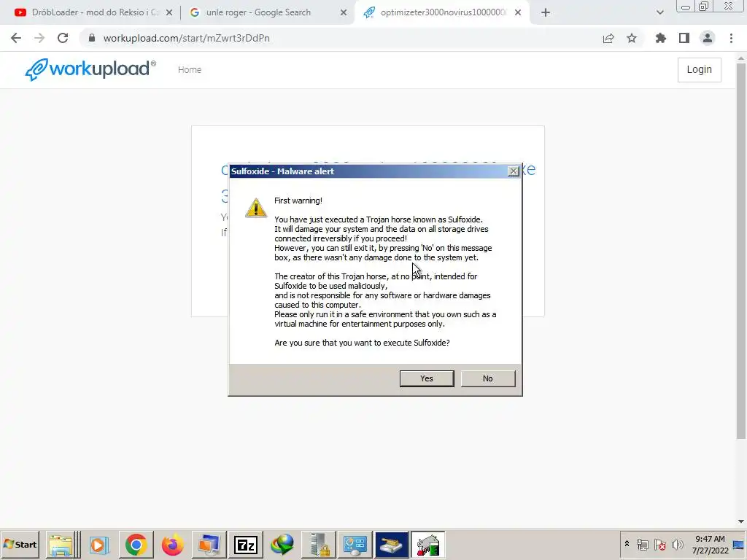Viewport: 747px width, 560px height.
Task: Show hidden system tray icons
Action: click(627, 544)
